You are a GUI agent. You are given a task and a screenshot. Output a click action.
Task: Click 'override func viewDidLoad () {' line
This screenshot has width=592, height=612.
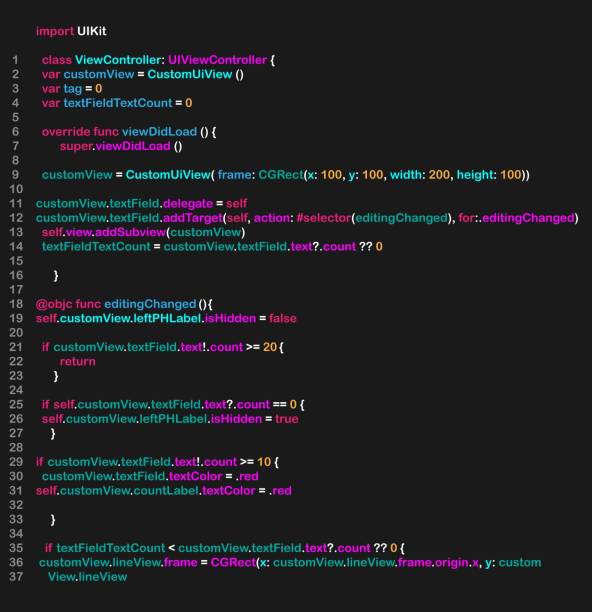point(129,132)
